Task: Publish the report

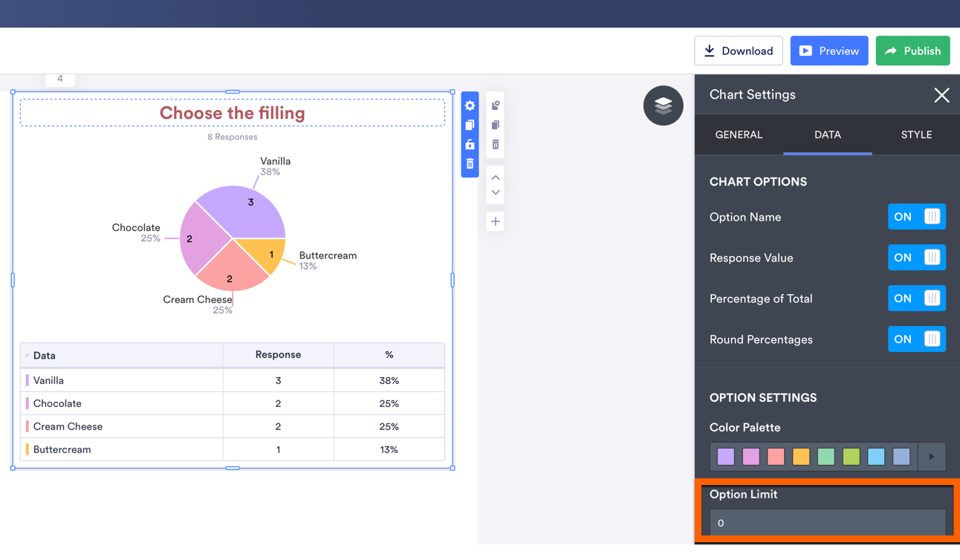Action: pyautogui.click(x=912, y=51)
